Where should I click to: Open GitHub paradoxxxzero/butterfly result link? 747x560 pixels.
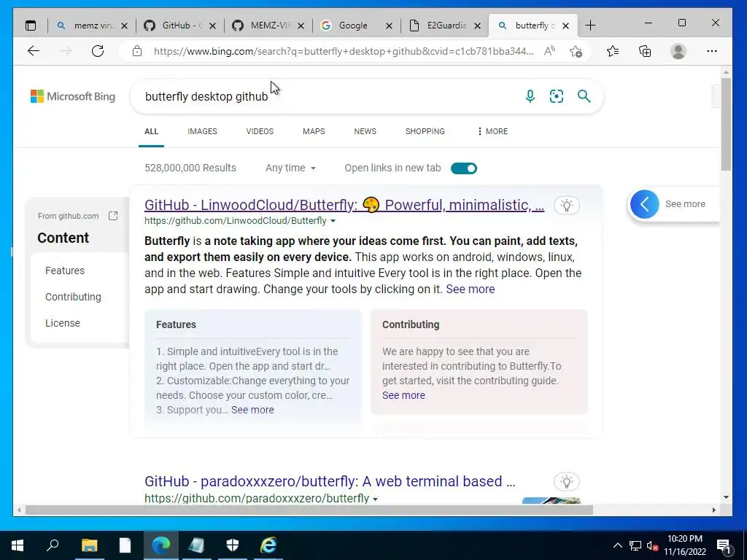pyautogui.click(x=330, y=481)
